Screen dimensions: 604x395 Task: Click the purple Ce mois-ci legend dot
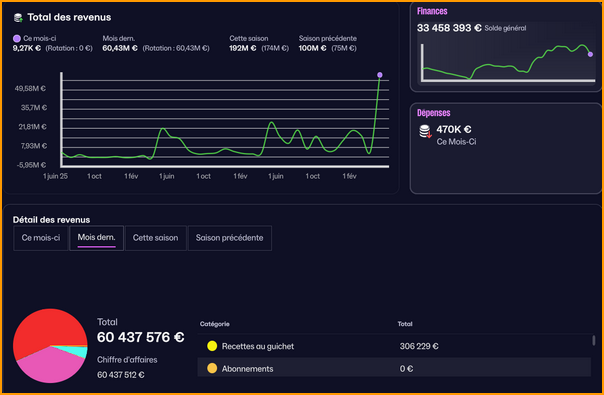coord(17,39)
